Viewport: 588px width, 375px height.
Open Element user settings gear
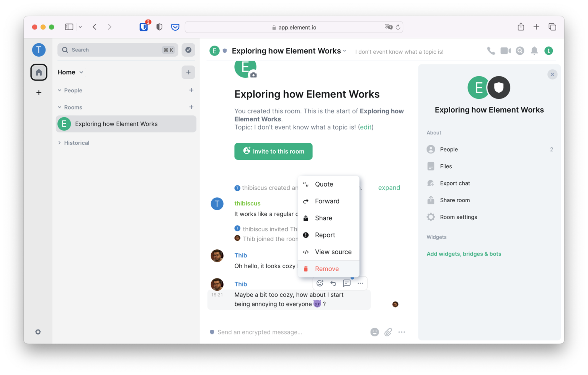pyautogui.click(x=38, y=332)
